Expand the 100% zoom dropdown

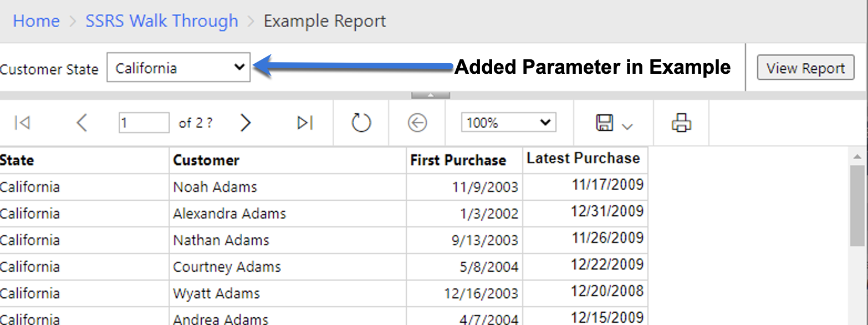point(508,123)
